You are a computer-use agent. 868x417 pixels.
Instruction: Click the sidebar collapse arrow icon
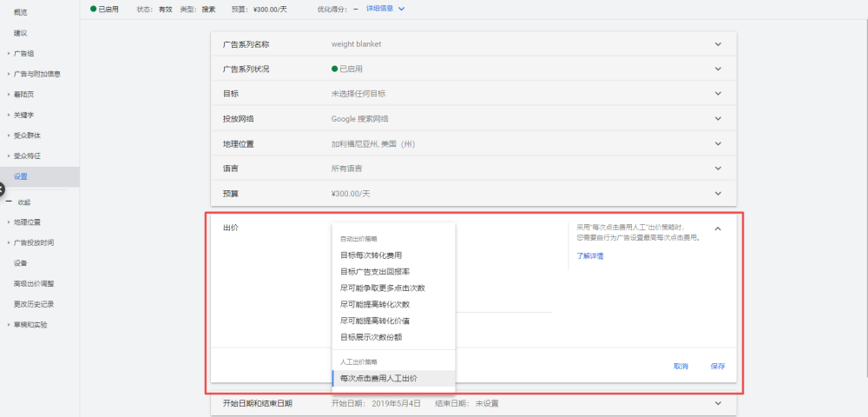[x=3, y=189]
